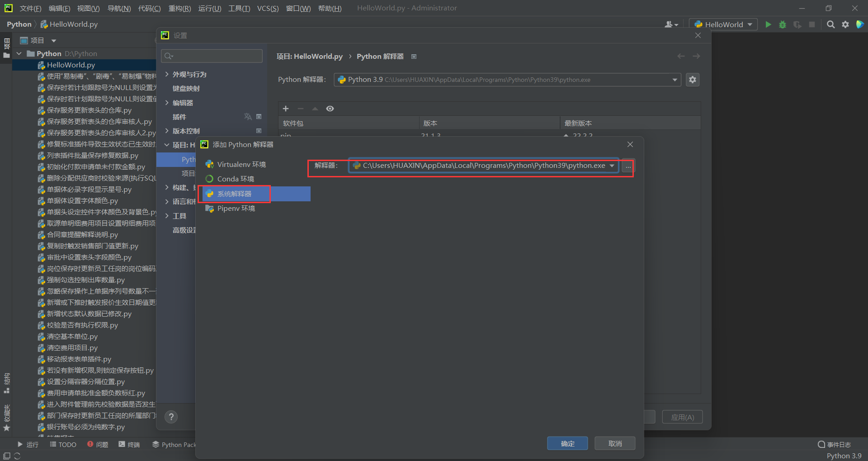
Task: Open the JetBrains Toolbox icon at top right
Action: click(860, 24)
